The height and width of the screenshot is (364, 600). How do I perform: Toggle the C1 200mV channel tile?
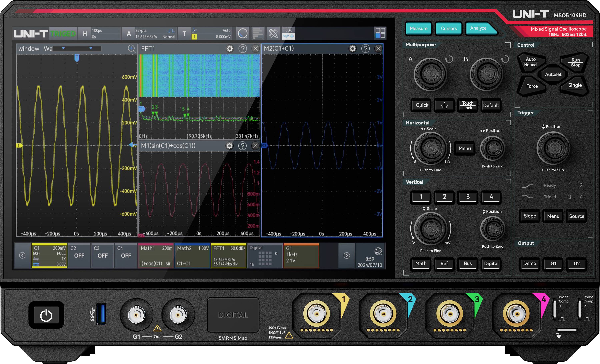(49, 256)
